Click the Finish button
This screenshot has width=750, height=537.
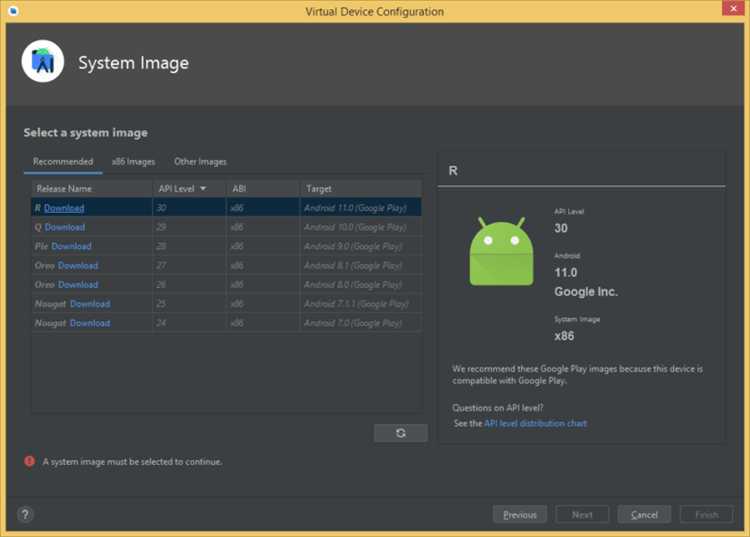coord(706,515)
